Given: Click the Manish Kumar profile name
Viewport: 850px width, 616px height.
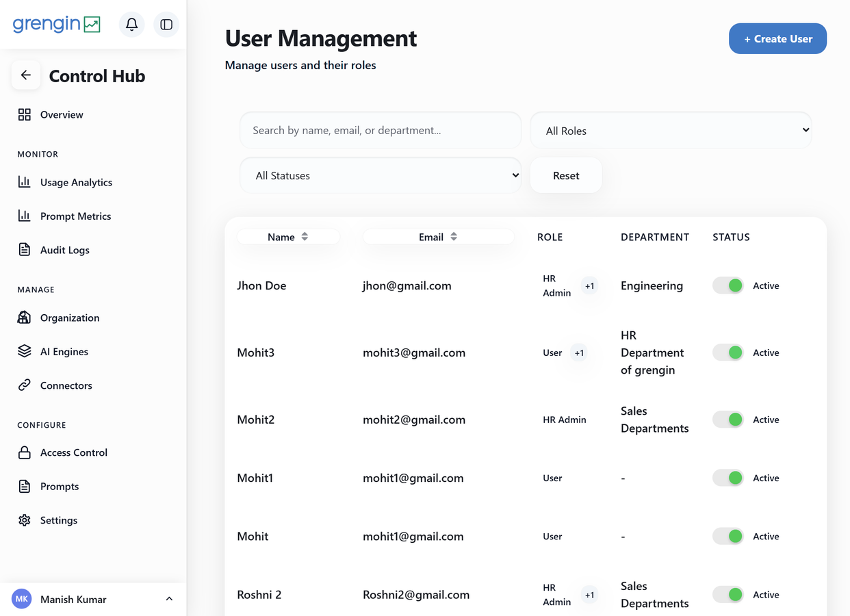Looking at the screenshot, I should click(73, 599).
